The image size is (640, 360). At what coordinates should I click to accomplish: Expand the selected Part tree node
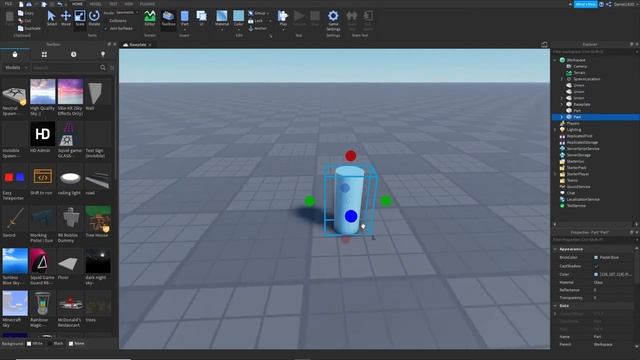pos(562,117)
